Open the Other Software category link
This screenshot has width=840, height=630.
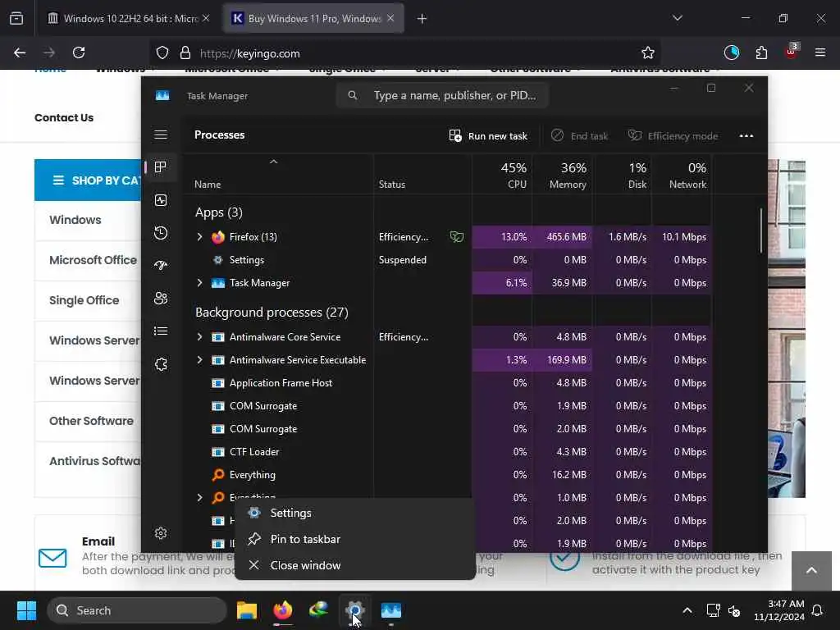coord(92,421)
